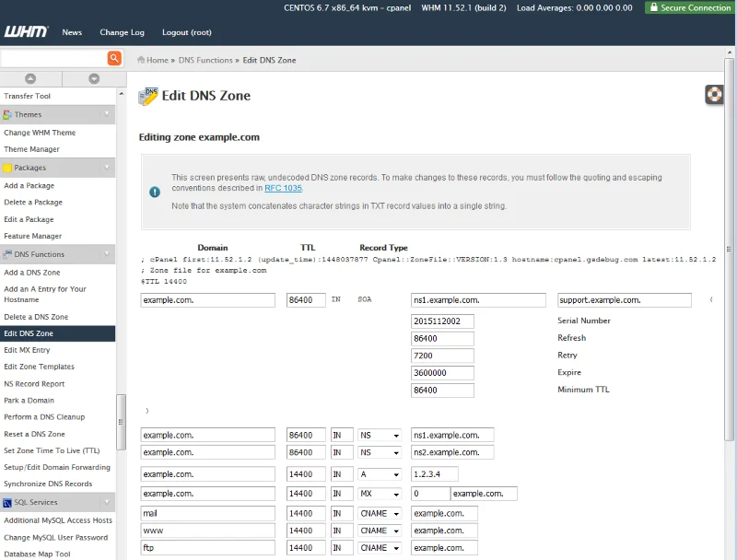This screenshot has height=560, width=737.
Task: Go to DNS Functions breadcrumb link
Action: [x=205, y=60]
